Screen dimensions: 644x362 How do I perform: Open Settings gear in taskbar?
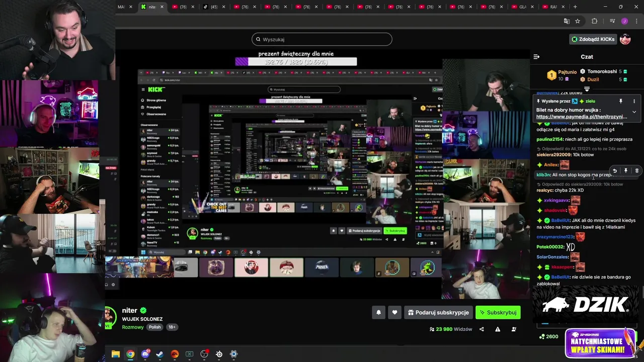233,354
